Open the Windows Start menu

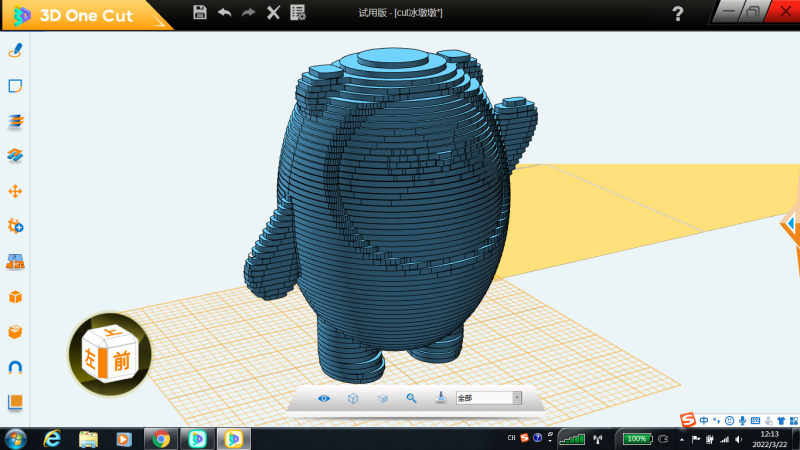[x=15, y=439]
